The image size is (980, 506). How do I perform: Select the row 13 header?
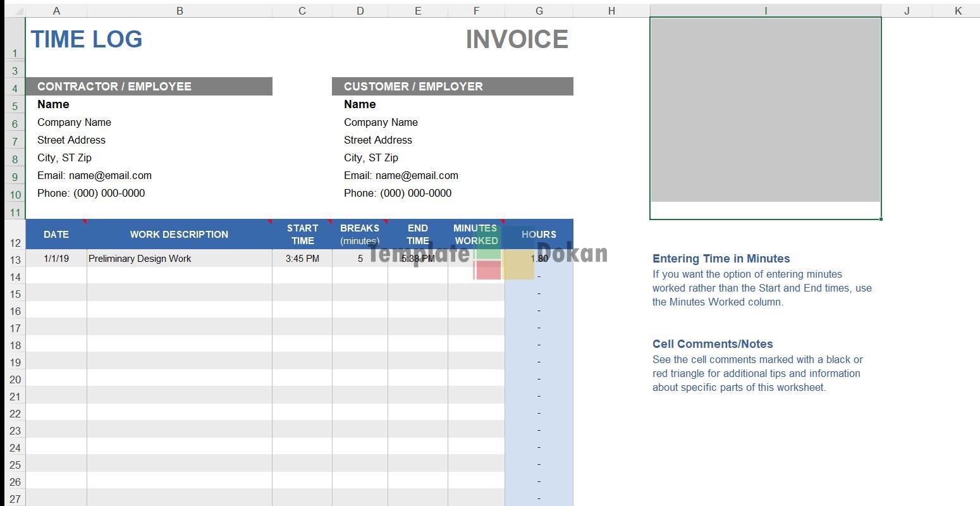[15, 259]
